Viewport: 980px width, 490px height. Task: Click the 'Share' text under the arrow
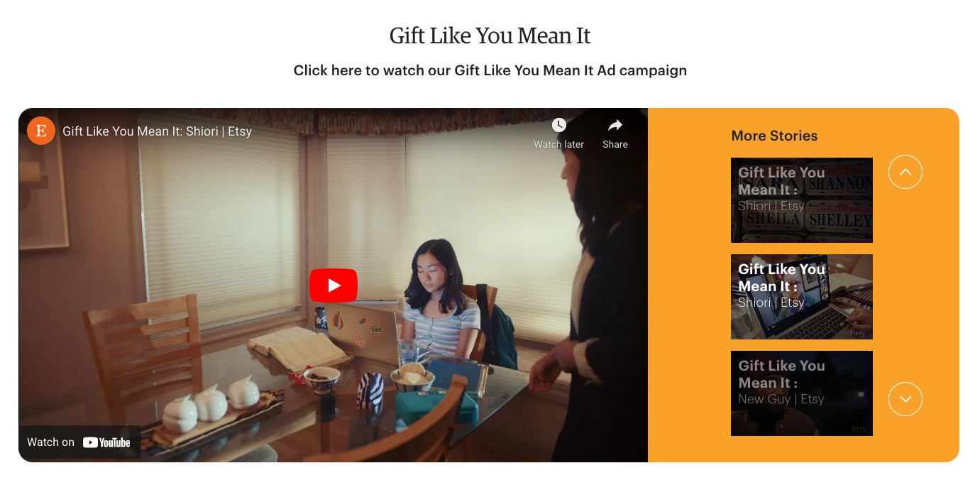[x=615, y=144]
